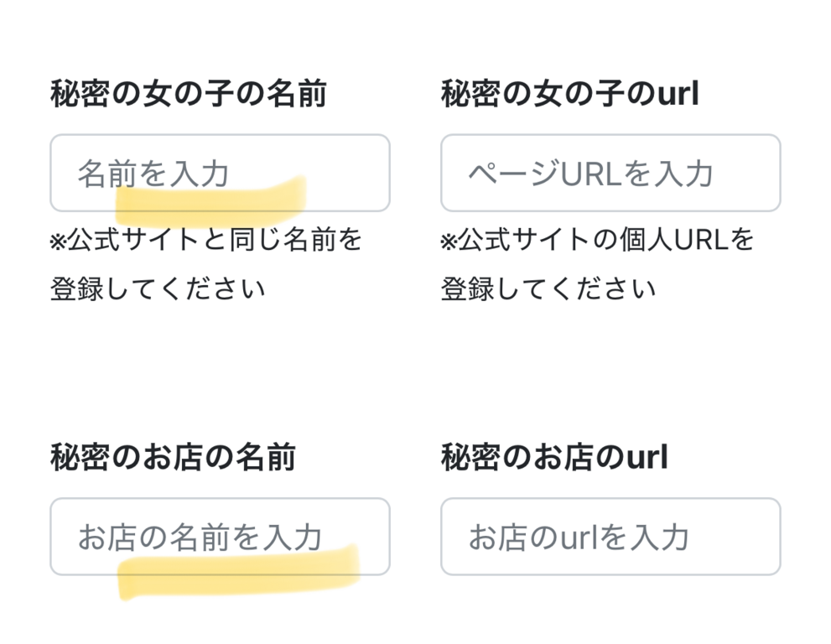Viewport: 831px width, 644px height.
Task: Click the 秘密のお店の名前 heading label
Action: coord(173,458)
